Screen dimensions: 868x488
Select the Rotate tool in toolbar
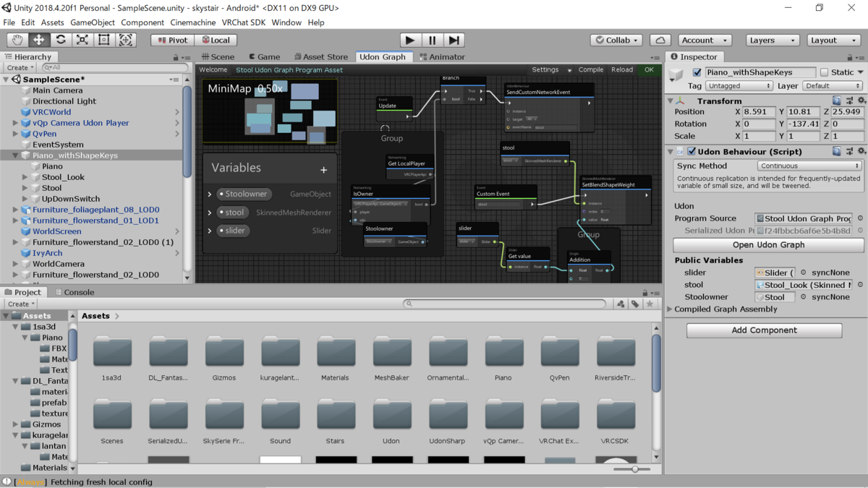tap(61, 40)
